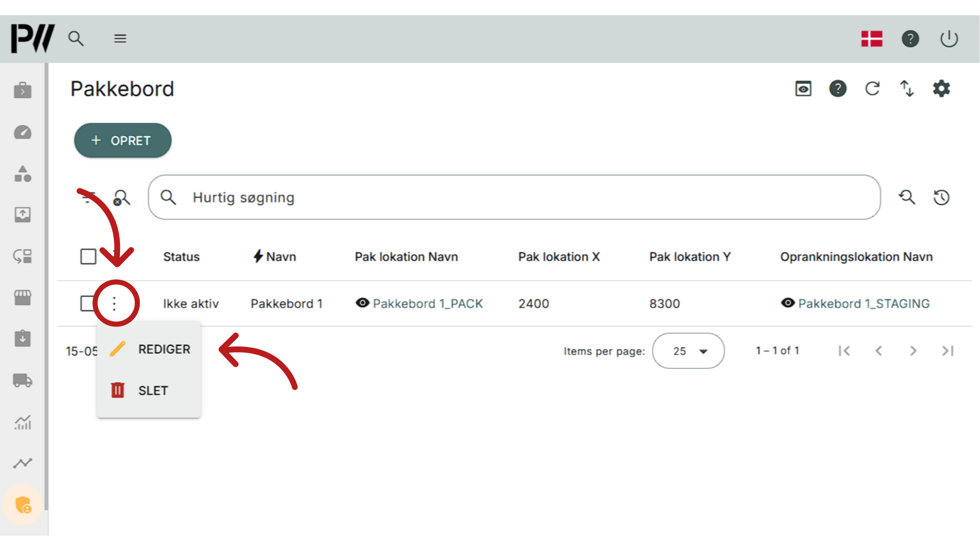Sort by Pak lokation X header
Viewport: 980px width, 551px height.
coord(559,257)
